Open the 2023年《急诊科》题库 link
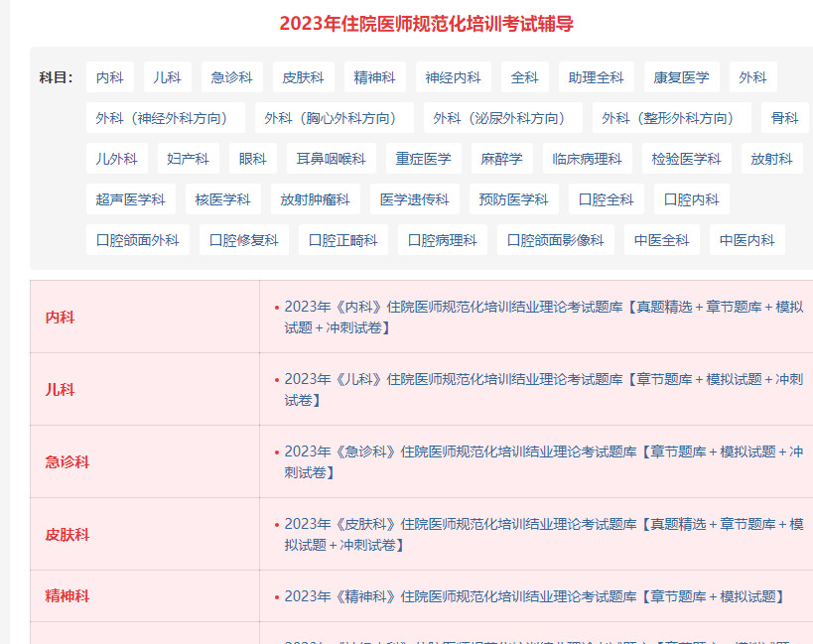This screenshot has height=644, width=813. [543, 462]
